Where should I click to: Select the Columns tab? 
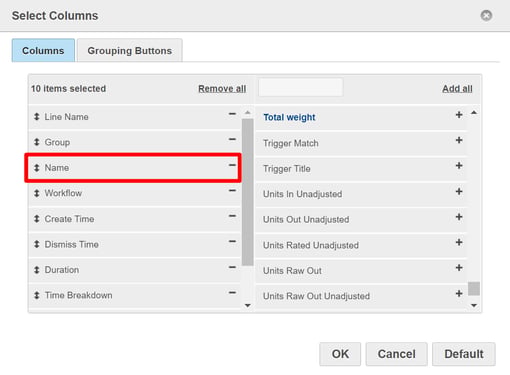[43, 50]
